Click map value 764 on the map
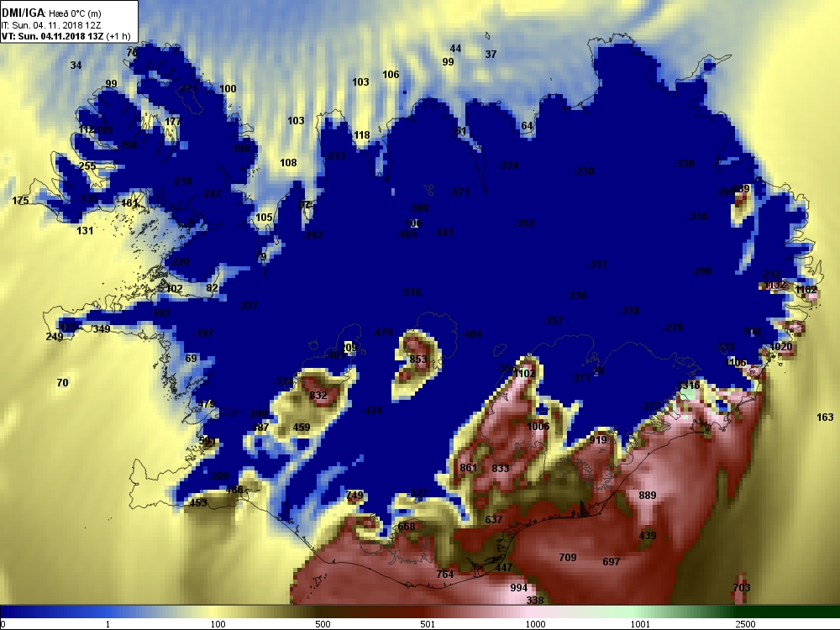Screen dimensions: 840x630 pyautogui.click(x=444, y=575)
